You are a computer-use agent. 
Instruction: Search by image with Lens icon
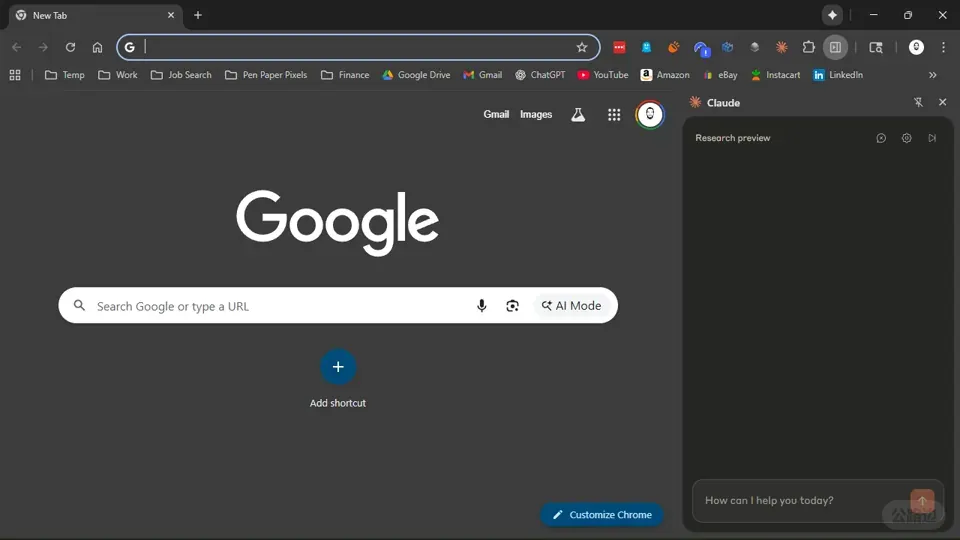(x=512, y=306)
